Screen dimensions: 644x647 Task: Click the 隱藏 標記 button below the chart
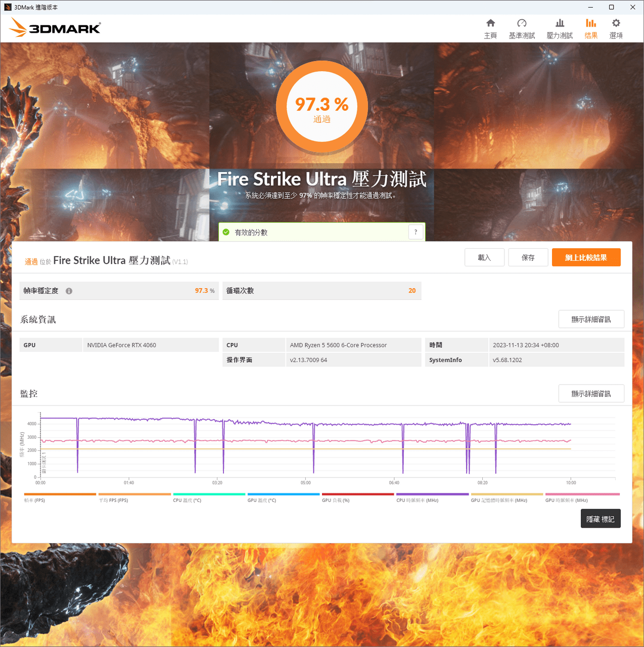pos(601,518)
